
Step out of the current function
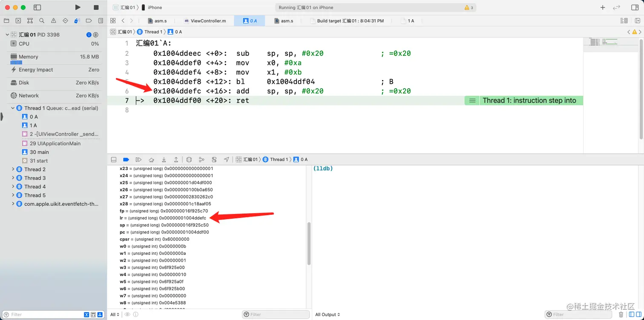pyautogui.click(x=176, y=159)
